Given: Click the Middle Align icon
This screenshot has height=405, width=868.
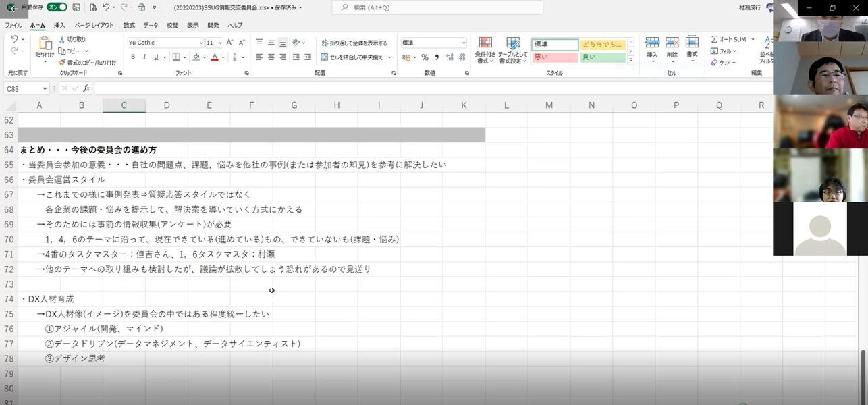Looking at the screenshot, I should pyautogui.click(x=271, y=43).
